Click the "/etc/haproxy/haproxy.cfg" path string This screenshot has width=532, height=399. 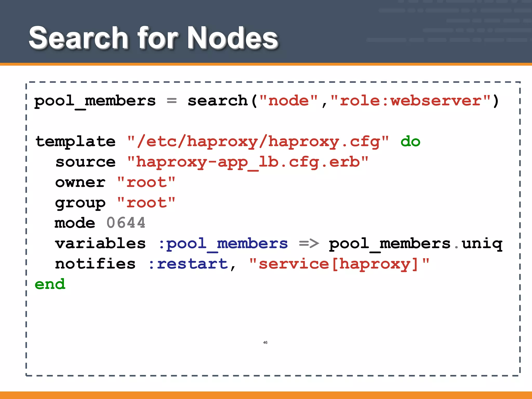tap(258, 142)
